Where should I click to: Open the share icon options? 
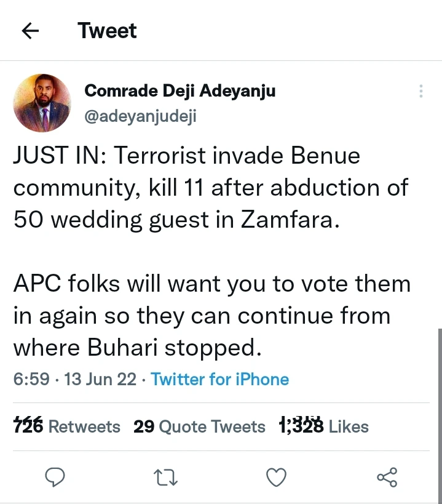point(387,477)
